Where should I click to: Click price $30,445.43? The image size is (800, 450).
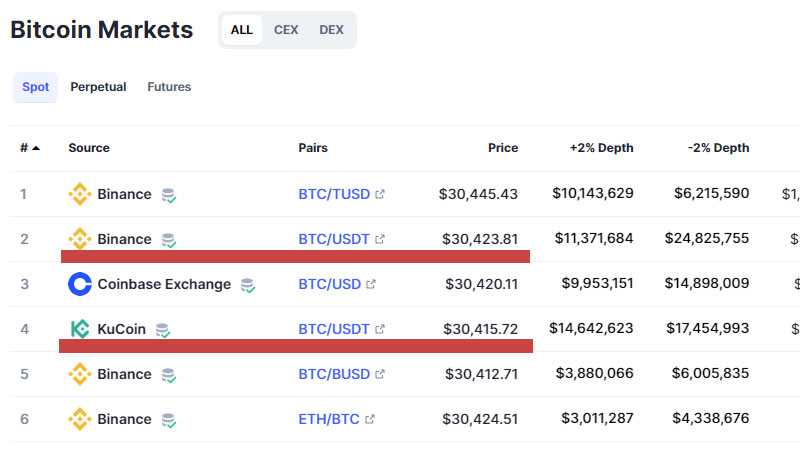(x=478, y=194)
